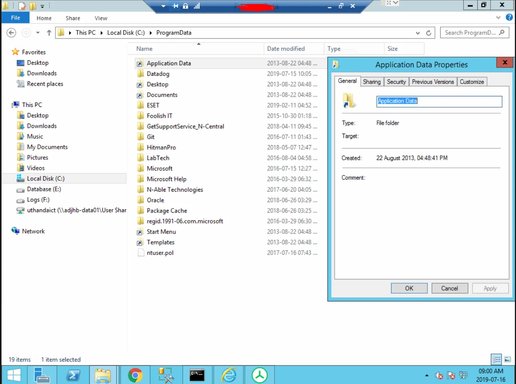
Task: Open the Windows Start button
Action: (x=14, y=375)
